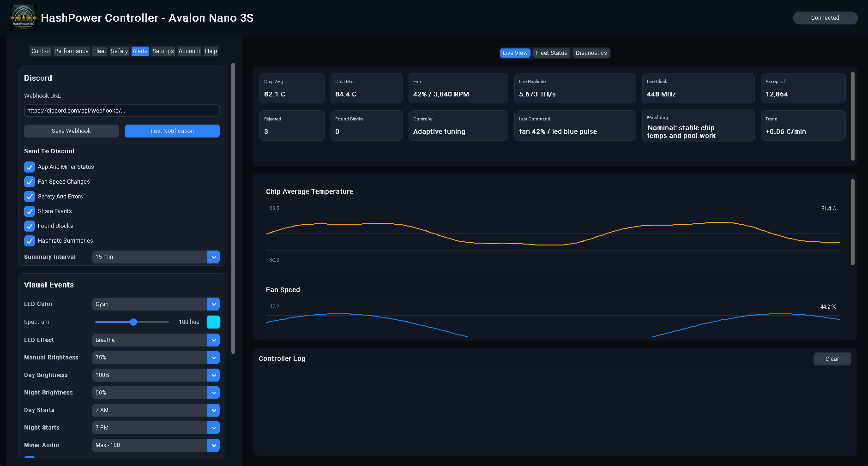Show the Fleet Status view
This screenshot has width=868, height=466.
coord(551,53)
